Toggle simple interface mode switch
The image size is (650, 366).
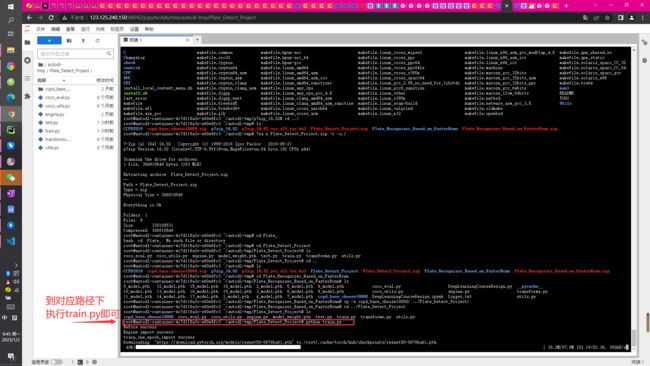tap(56, 362)
